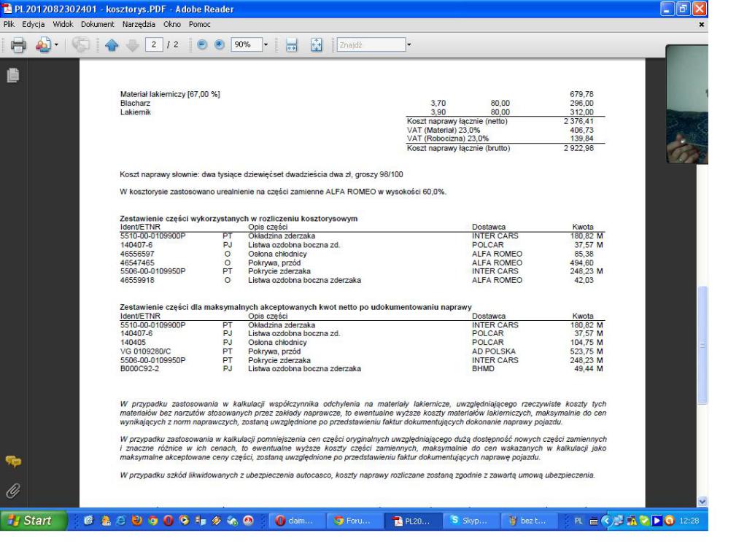This screenshot has width=747, height=560.
Task: Click 'Lakiernik' labor row label
Action: pyautogui.click(x=135, y=112)
